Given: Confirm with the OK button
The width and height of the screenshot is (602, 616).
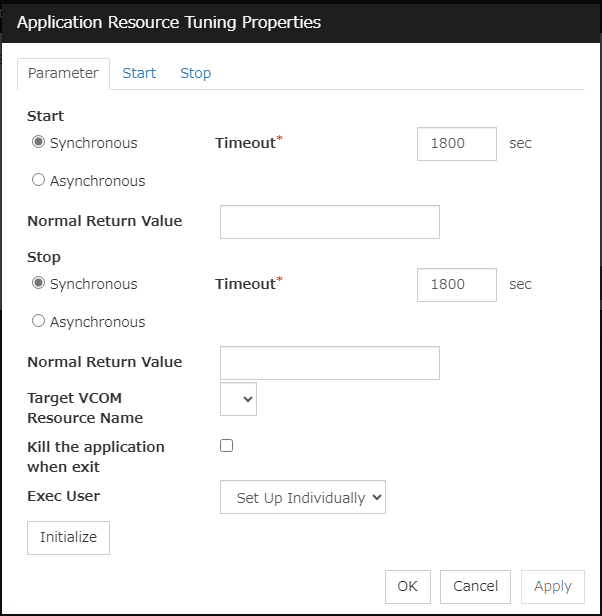Looking at the screenshot, I should 407,587.
